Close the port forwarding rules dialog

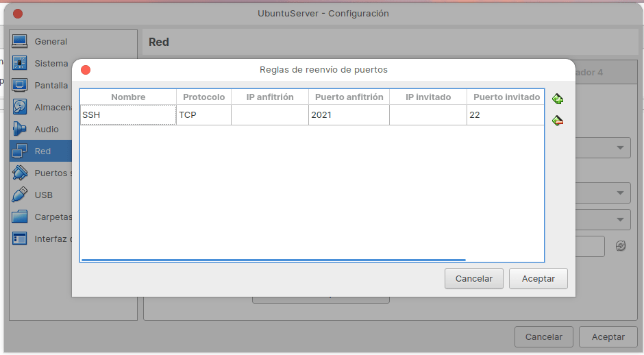(x=86, y=70)
